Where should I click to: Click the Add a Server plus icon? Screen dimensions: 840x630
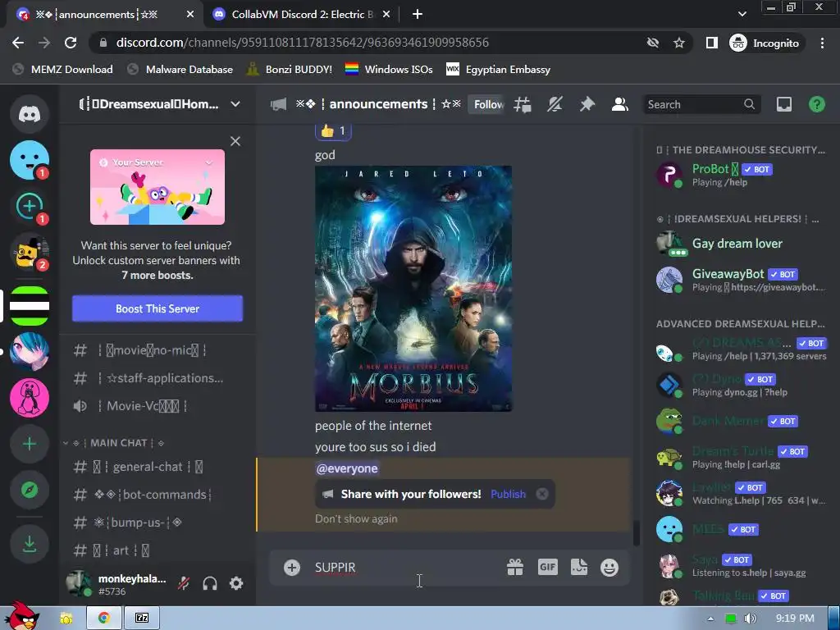[x=30, y=444]
